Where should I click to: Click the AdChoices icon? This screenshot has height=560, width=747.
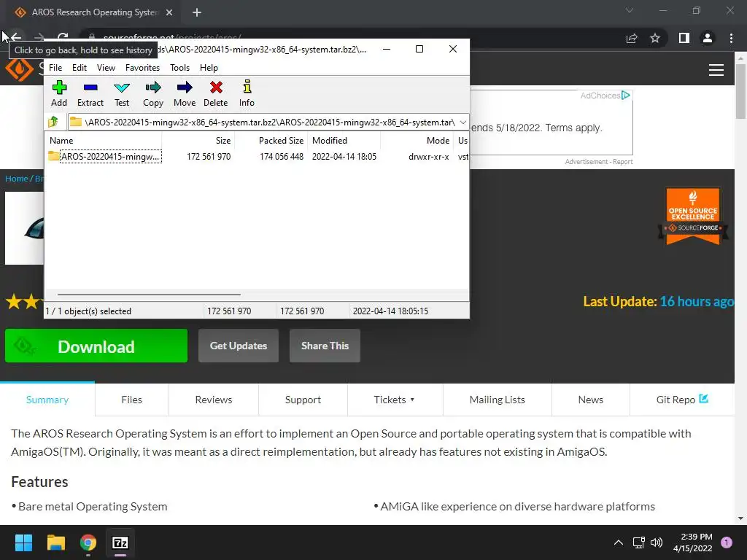(625, 96)
